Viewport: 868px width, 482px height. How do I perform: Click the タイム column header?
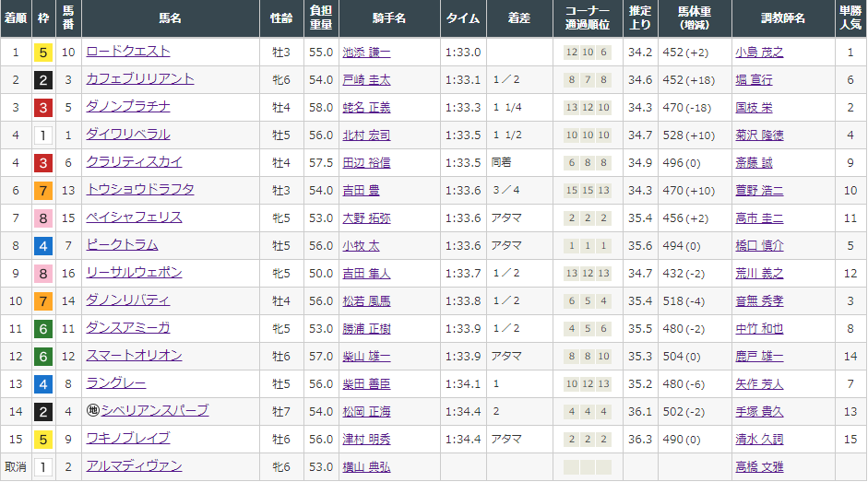point(463,18)
